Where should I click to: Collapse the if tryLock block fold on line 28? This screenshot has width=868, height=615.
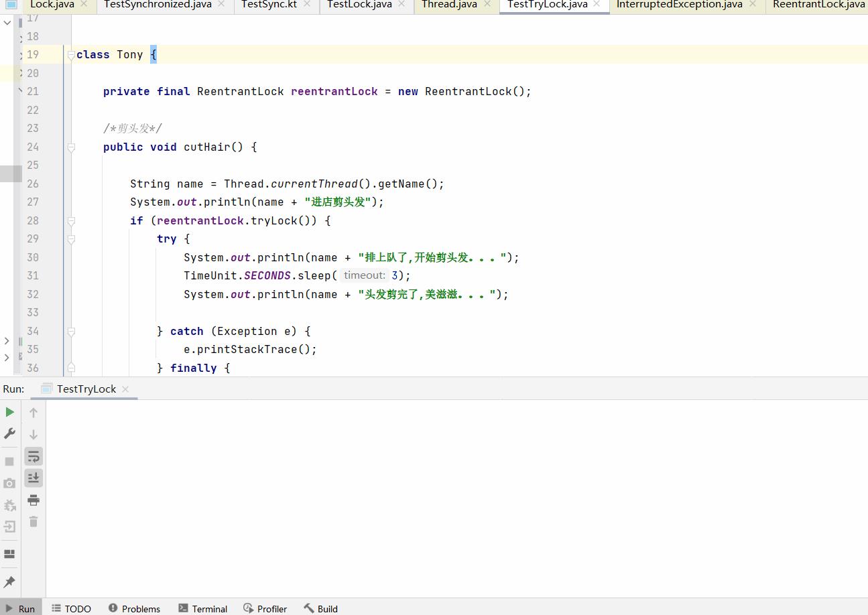(x=70, y=221)
